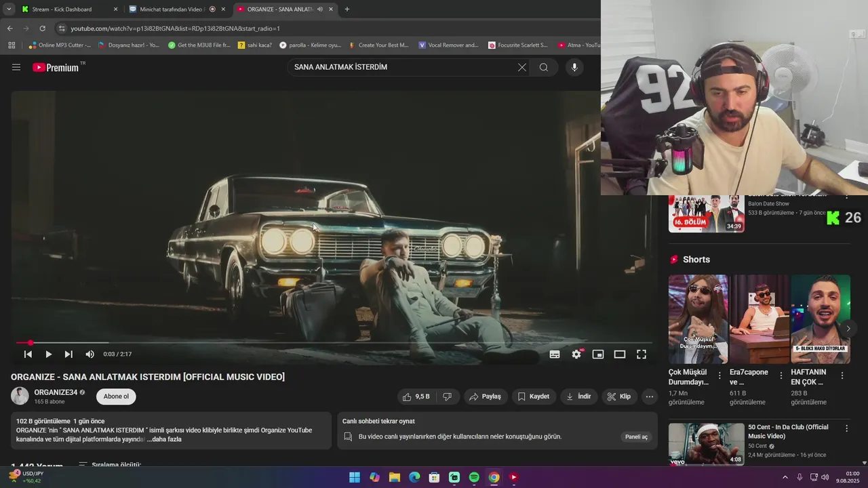
Task: Click the Paylaş share button
Action: [486, 396]
